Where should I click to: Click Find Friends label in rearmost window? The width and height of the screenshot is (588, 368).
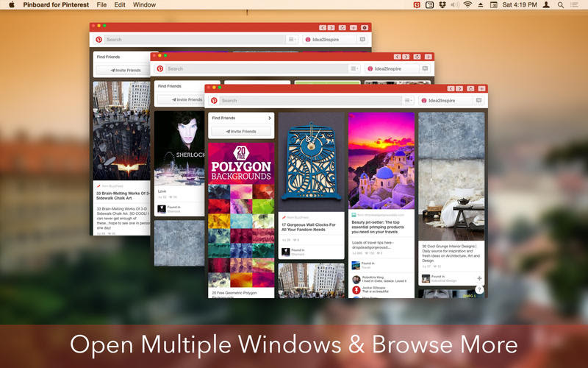pos(108,57)
